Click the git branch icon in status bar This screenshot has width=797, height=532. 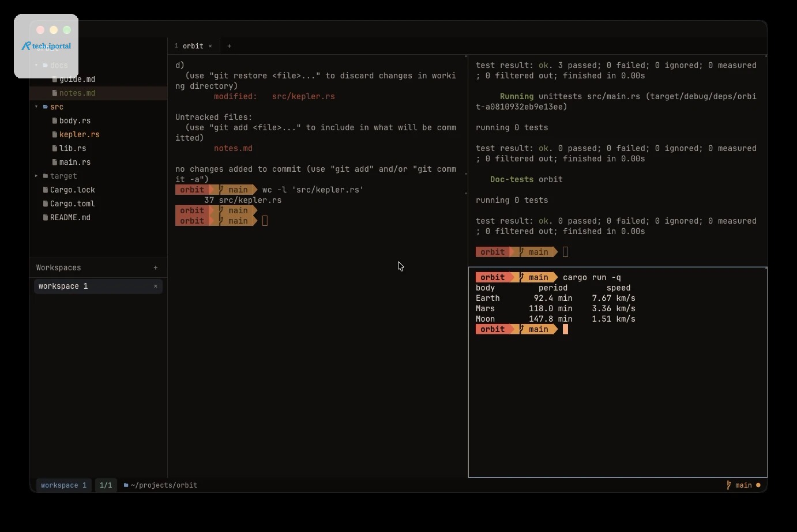coord(729,485)
